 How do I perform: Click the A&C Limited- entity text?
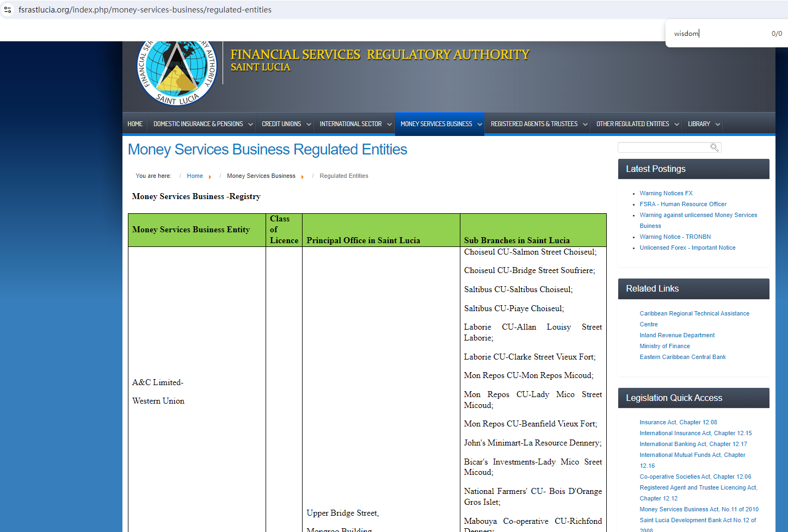[x=158, y=382]
